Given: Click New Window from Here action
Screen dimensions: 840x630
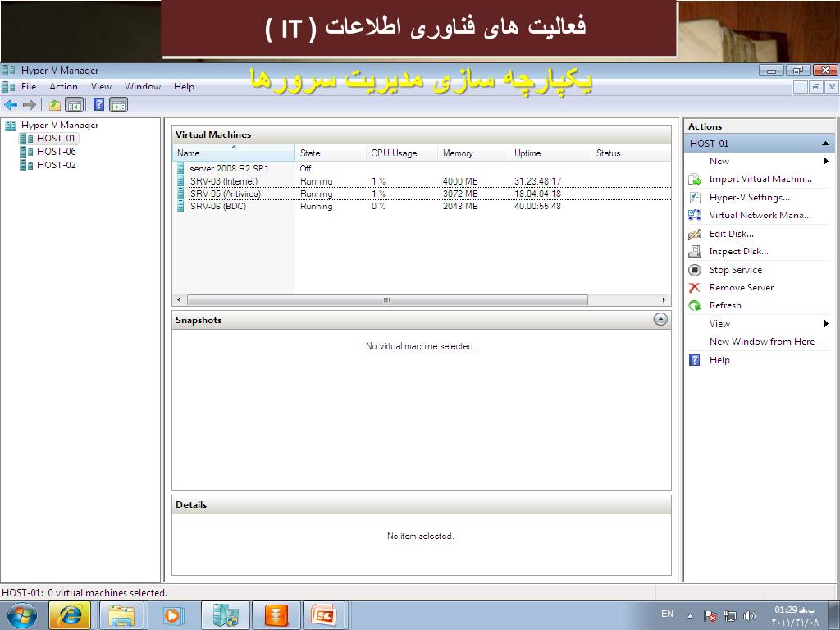Looking at the screenshot, I should [762, 341].
